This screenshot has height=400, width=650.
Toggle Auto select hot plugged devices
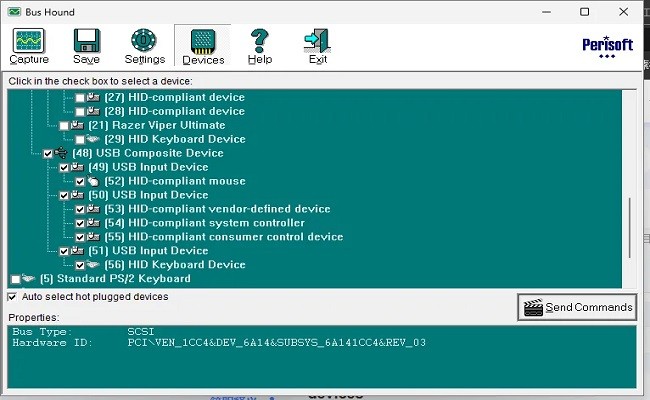pyautogui.click(x=13, y=297)
